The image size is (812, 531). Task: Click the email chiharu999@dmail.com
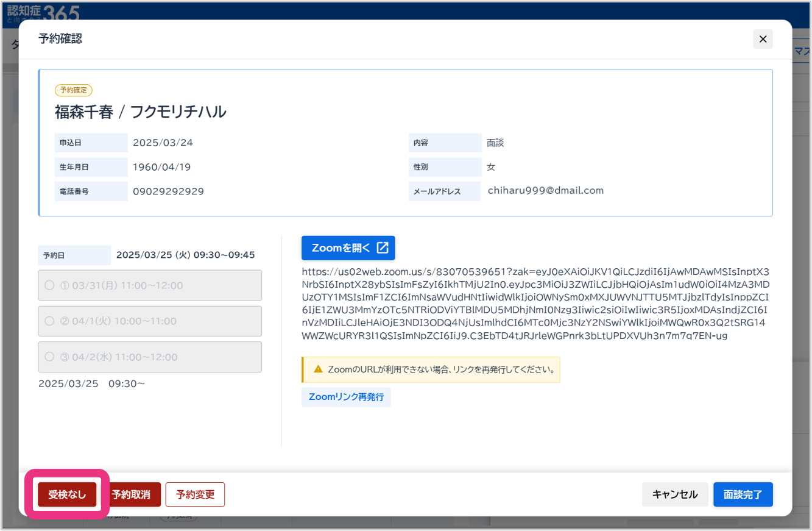[545, 190]
